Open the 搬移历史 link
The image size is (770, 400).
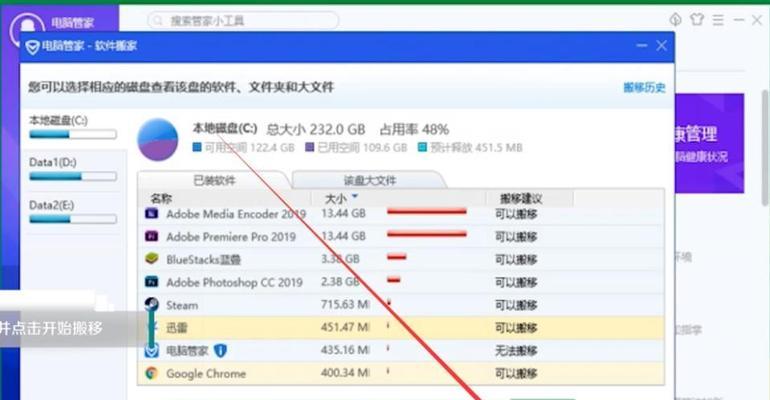pos(644,87)
